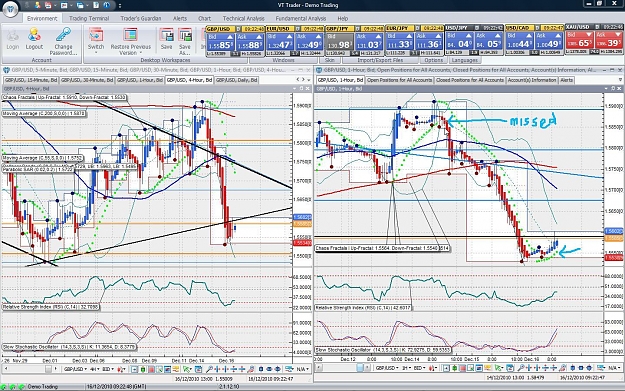Click red square icon in 4-Hour chart toolbar

pyautogui.click(x=151, y=369)
